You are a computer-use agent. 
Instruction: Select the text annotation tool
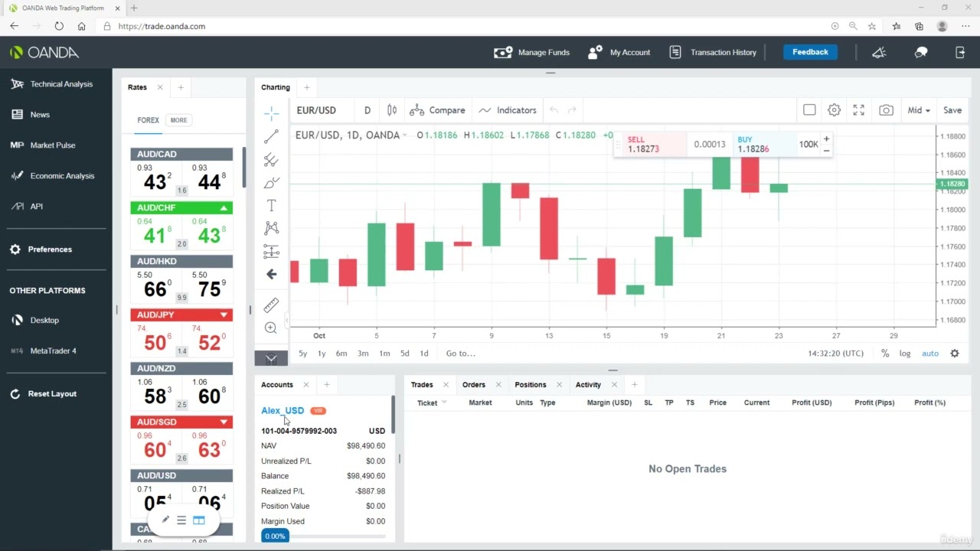pyautogui.click(x=271, y=205)
